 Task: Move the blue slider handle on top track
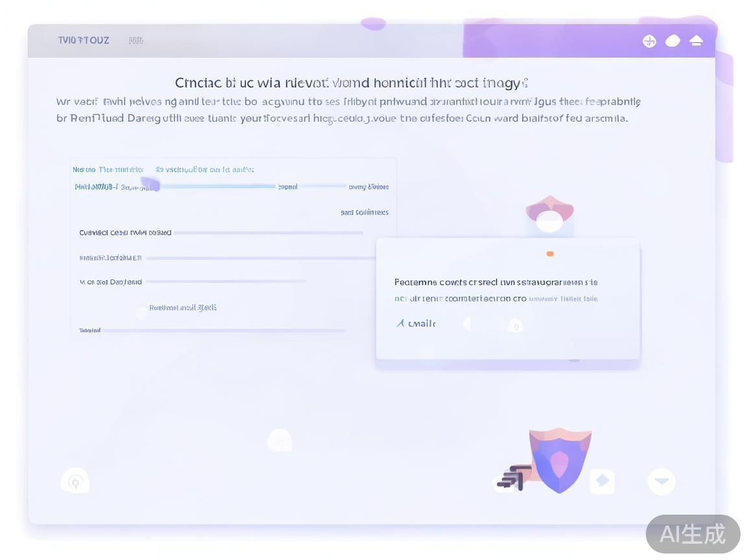coord(150,184)
